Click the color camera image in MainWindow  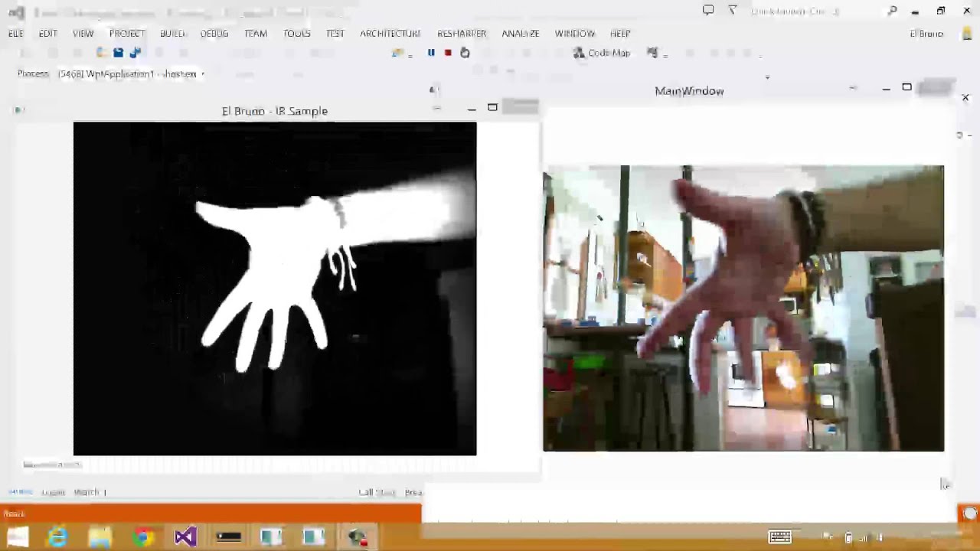[x=743, y=308]
